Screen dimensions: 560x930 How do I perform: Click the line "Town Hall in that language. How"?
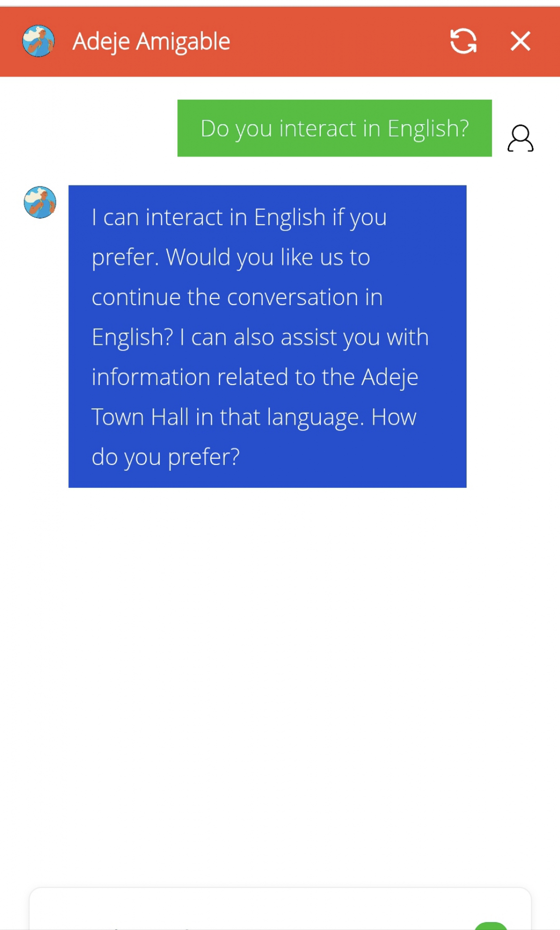coord(254,417)
